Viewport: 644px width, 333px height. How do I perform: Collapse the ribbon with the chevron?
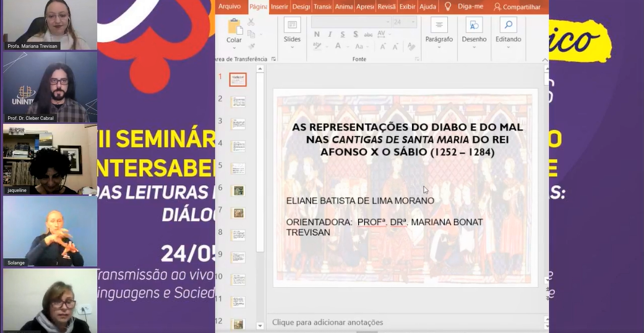544,59
